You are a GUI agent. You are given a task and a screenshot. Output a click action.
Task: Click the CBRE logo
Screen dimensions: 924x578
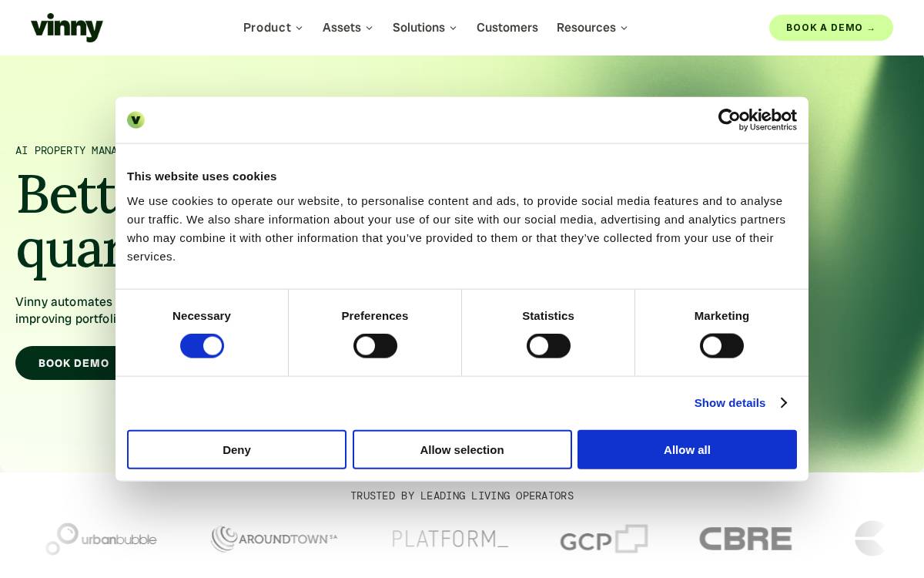click(x=745, y=539)
